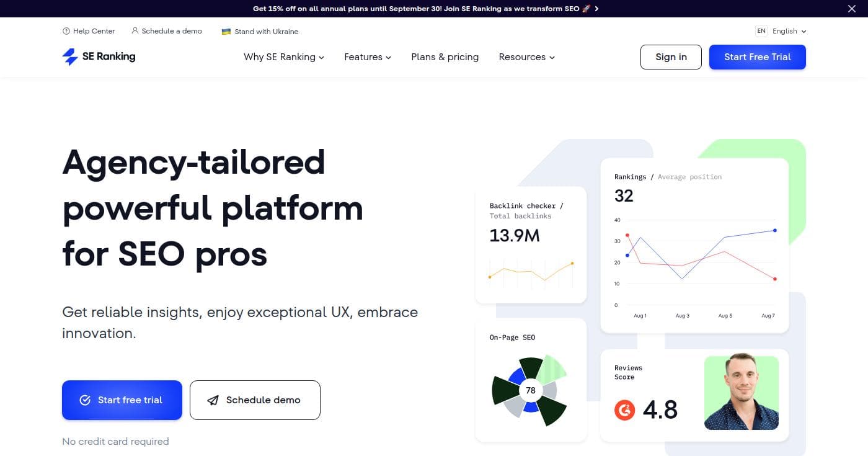This screenshot has width=868, height=456.
Task: Click the header Start Free Trial button
Action: [757, 57]
